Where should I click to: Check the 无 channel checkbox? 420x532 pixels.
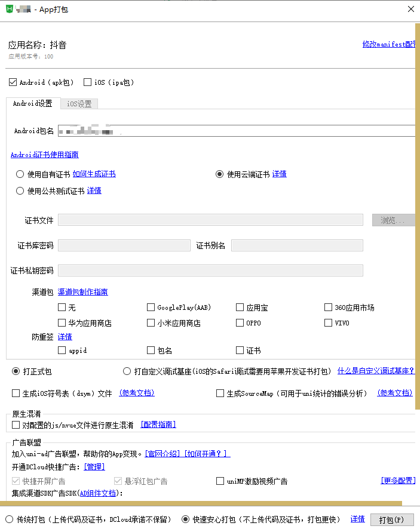62,307
